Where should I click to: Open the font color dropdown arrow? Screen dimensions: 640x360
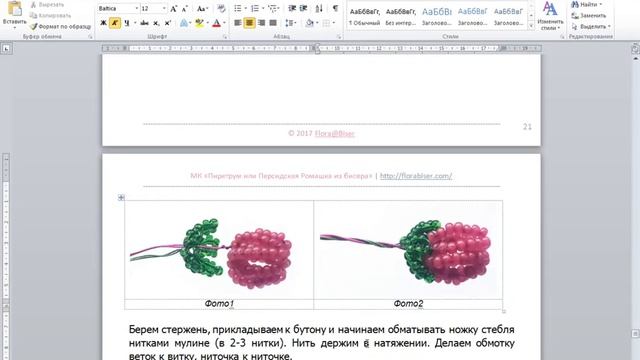pos(224,23)
